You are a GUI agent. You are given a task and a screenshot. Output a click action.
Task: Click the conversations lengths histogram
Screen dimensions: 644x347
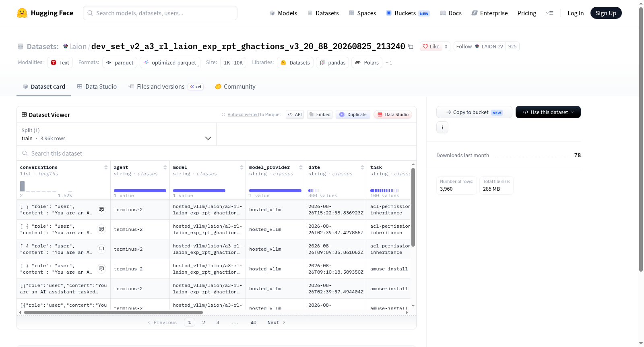[46, 186]
